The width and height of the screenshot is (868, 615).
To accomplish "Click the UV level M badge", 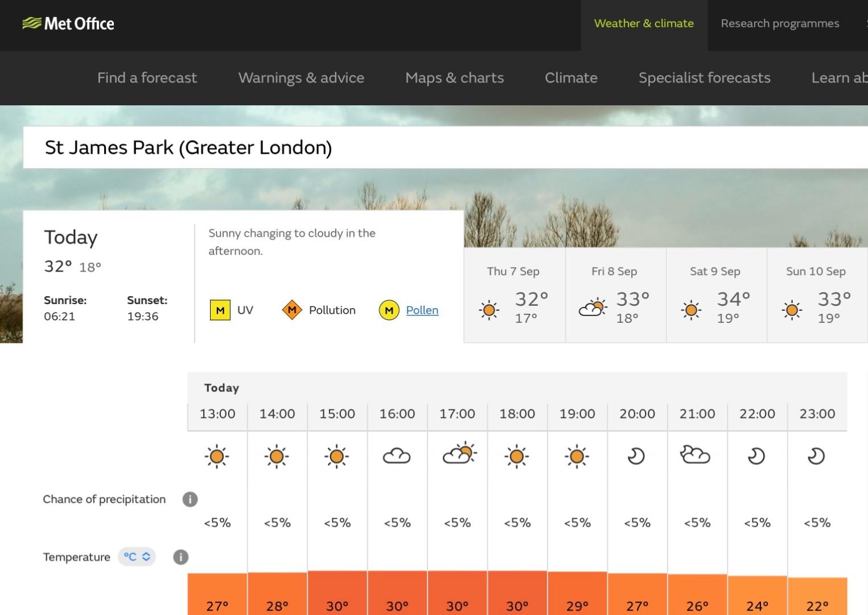I will pos(220,310).
